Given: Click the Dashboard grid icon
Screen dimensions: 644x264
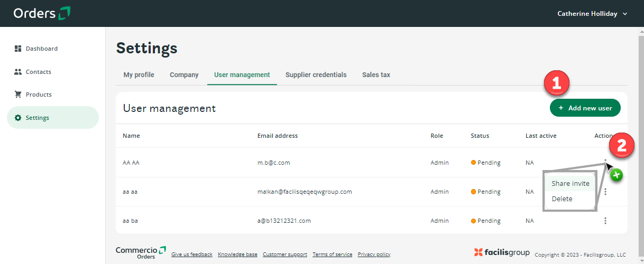Looking at the screenshot, I should (17, 49).
